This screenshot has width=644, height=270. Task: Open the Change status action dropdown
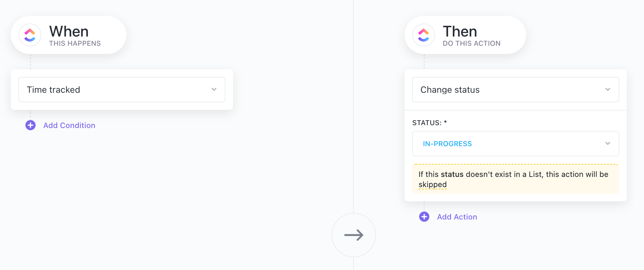[514, 89]
